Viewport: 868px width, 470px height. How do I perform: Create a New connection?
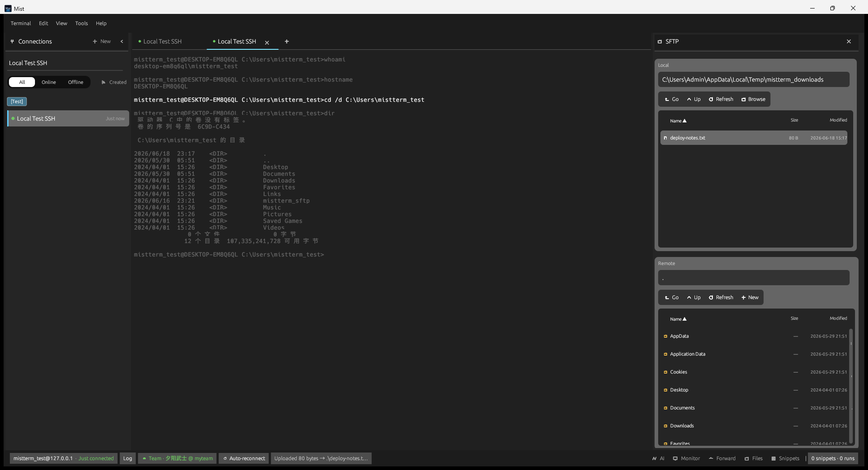102,41
